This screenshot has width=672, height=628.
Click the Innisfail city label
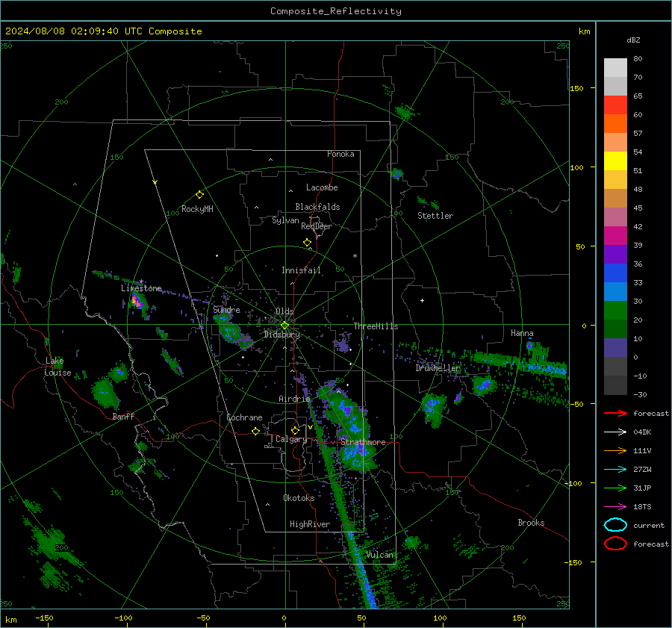pos(301,270)
